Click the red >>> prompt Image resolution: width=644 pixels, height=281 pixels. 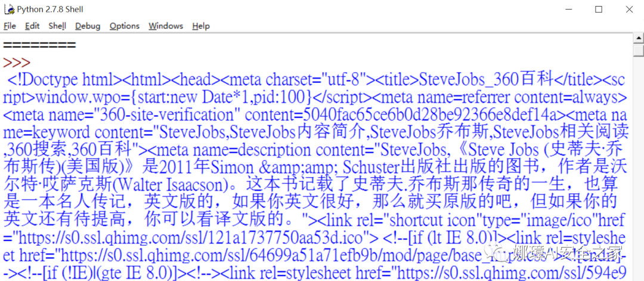coord(17,63)
